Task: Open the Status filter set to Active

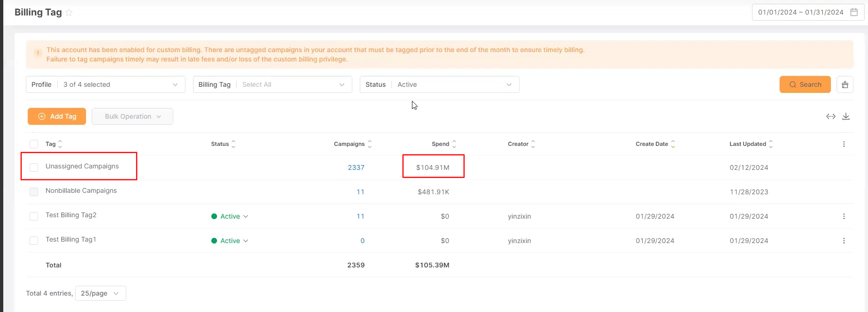Action: 439,84
